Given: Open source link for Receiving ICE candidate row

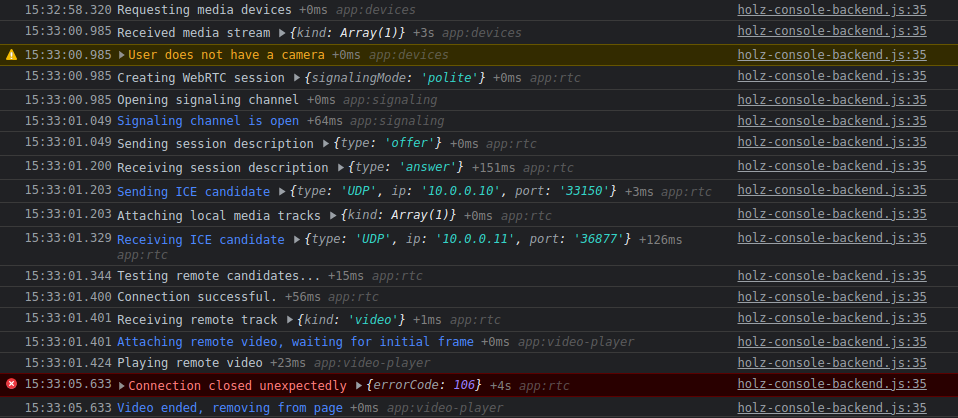Looking at the screenshot, I should [x=832, y=238].
